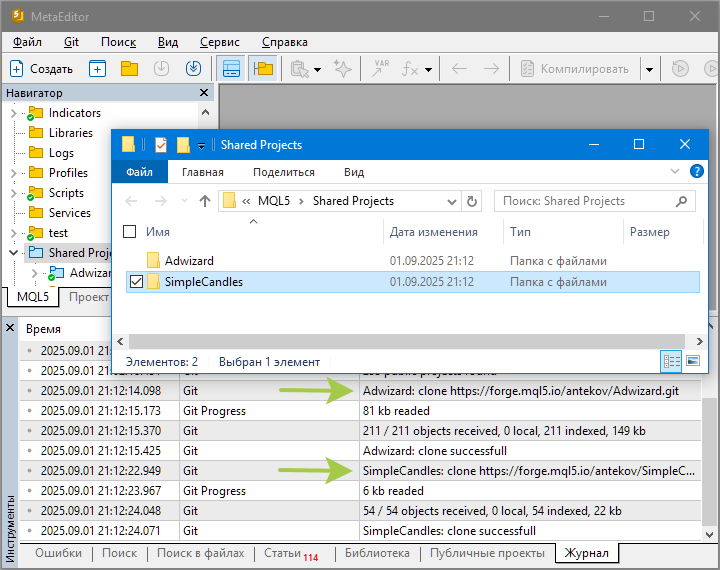Image resolution: width=720 pixels, height=570 pixels.
Task: Open the Главная ribbon tab
Action: click(202, 172)
